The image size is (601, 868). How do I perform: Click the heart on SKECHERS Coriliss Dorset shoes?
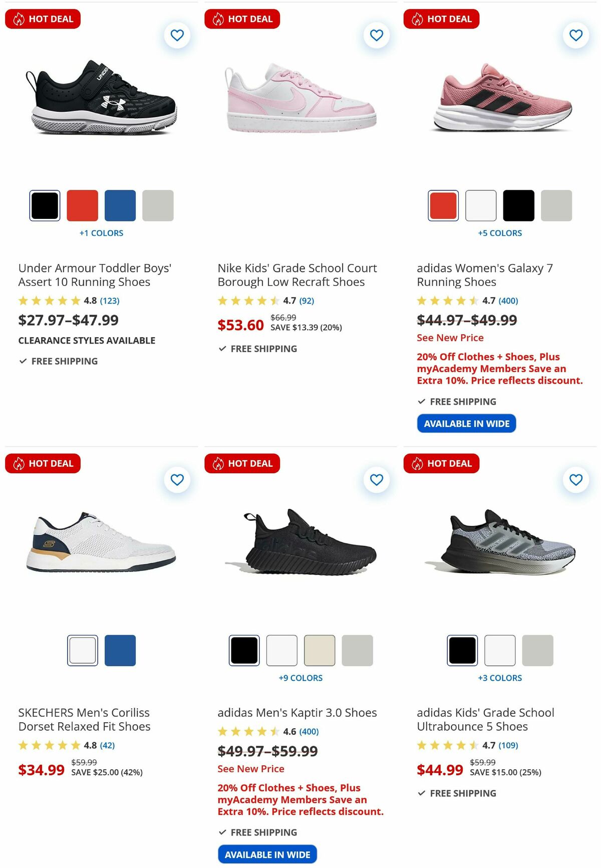click(177, 479)
